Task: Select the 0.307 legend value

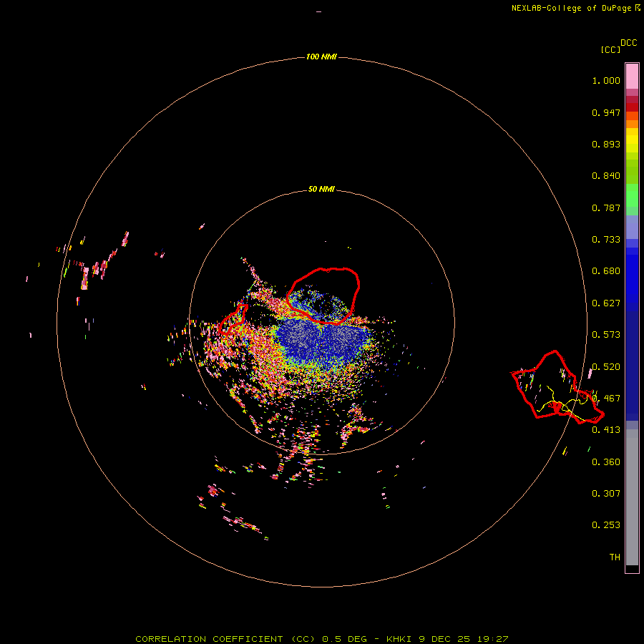Action: [606, 494]
